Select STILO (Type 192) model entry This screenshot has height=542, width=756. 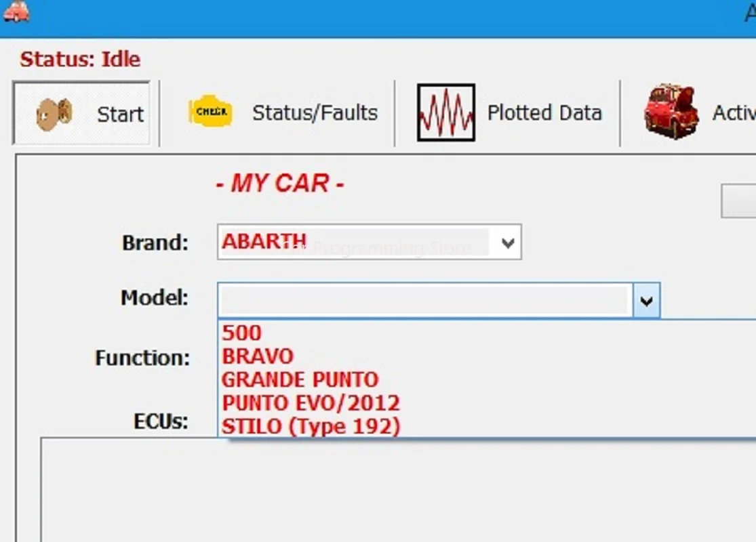pos(311,426)
